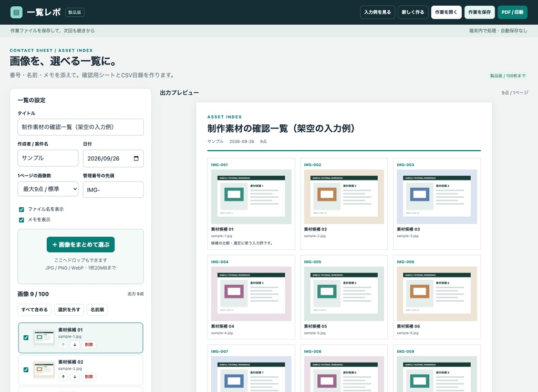The image size is (538, 392).
Task: Click ＋画像をまとめて選ぶ button
Action: click(x=80, y=245)
